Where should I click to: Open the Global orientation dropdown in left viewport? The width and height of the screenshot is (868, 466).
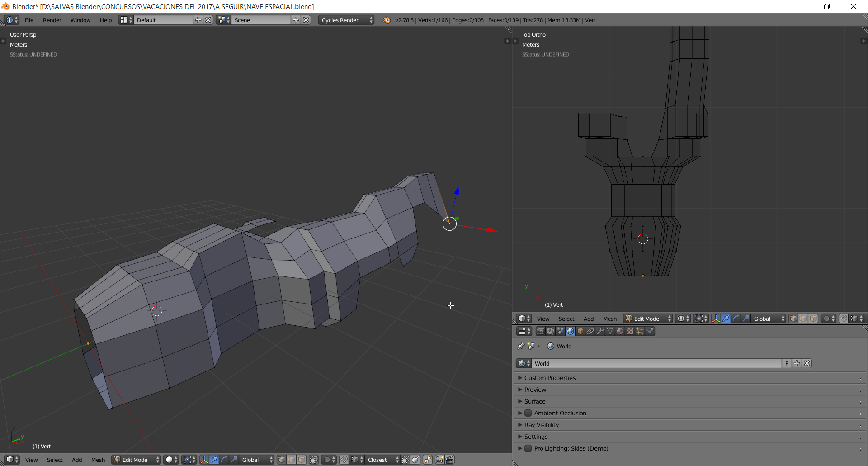click(x=257, y=460)
